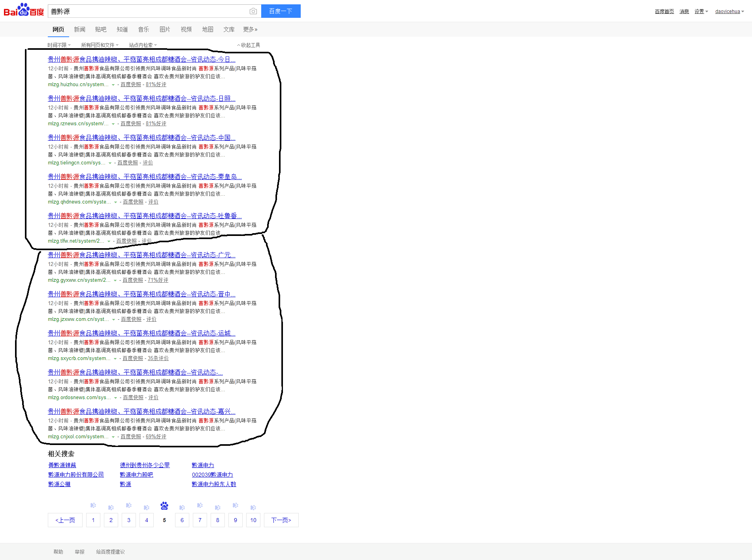Expand arrow next to mlzg.rznews.cn URL
The height and width of the screenshot is (560, 752).
click(x=113, y=124)
